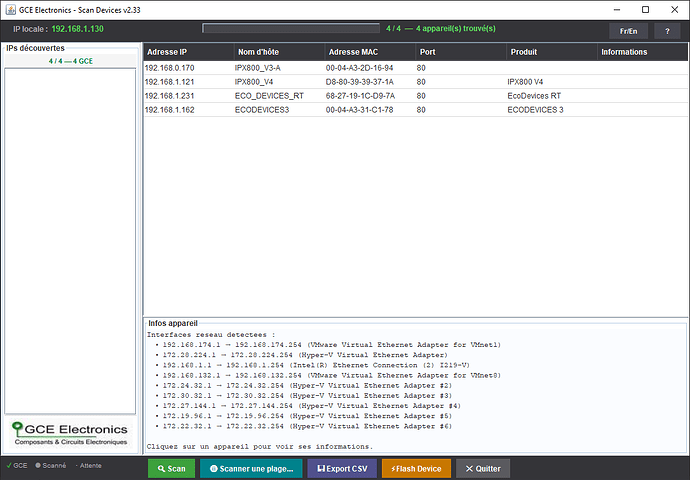
Task: Click the Port column header
Action: click(461, 52)
